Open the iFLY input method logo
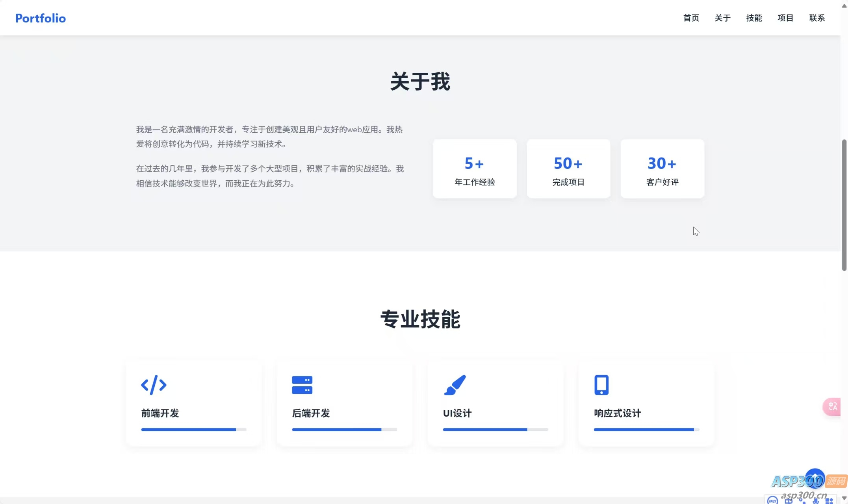This screenshot has height=504, width=848. tap(772, 501)
